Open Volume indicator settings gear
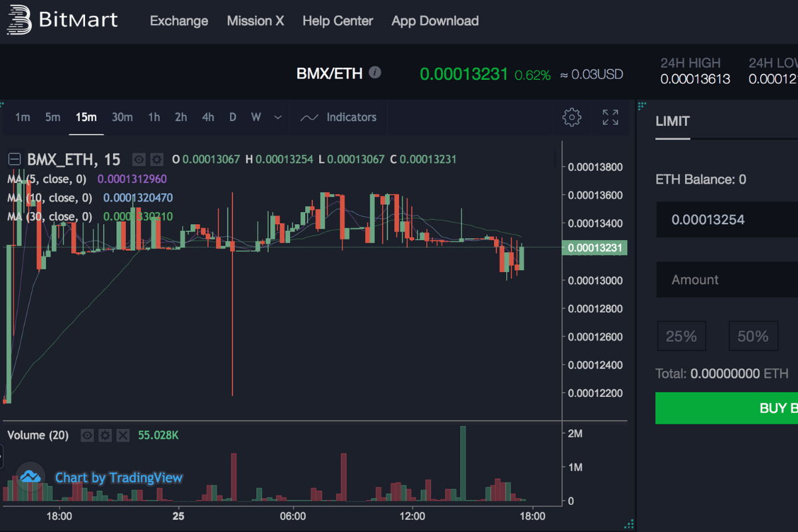This screenshot has height=532, width=798. [x=105, y=436]
